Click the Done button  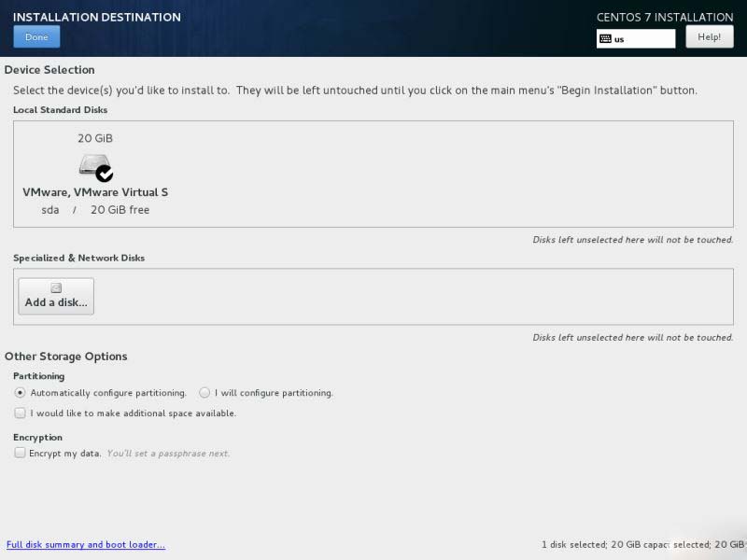coord(36,36)
